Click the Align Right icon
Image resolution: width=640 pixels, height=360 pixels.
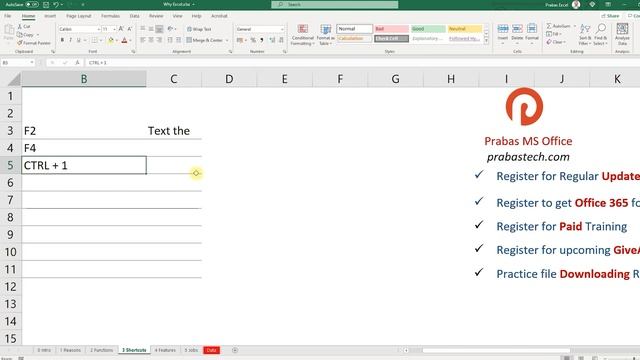pos(160,40)
